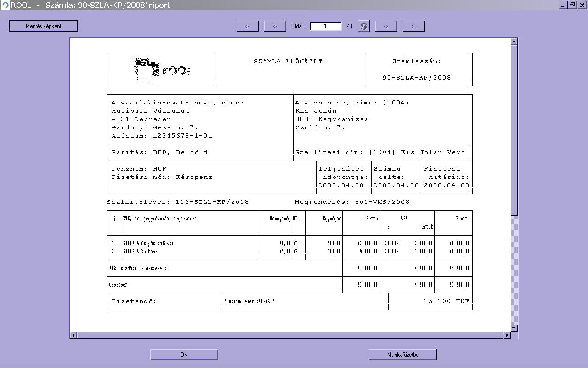This screenshot has height=368, width=588.
Task: Go to previous page with <- arrow
Action: click(x=275, y=26)
